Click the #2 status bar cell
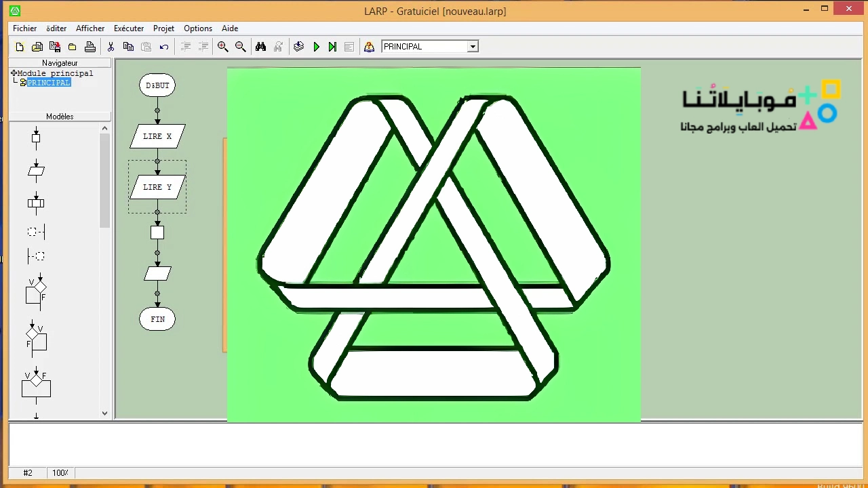Image resolution: width=868 pixels, height=488 pixels. pyautogui.click(x=28, y=473)
